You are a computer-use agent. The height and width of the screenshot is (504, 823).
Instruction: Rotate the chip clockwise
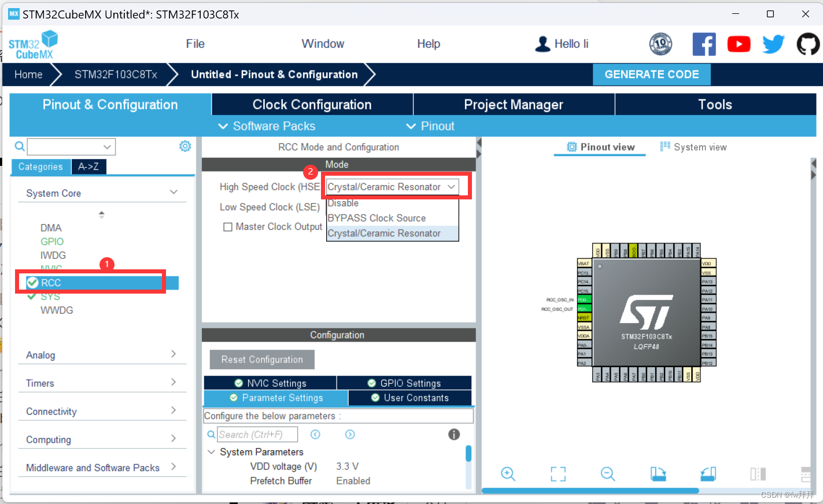(658, 474)
